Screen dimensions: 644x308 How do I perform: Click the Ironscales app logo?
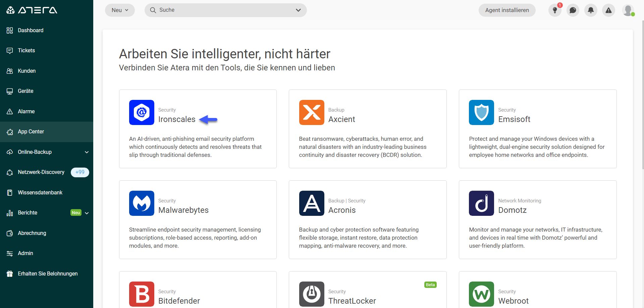coord(142,112)
